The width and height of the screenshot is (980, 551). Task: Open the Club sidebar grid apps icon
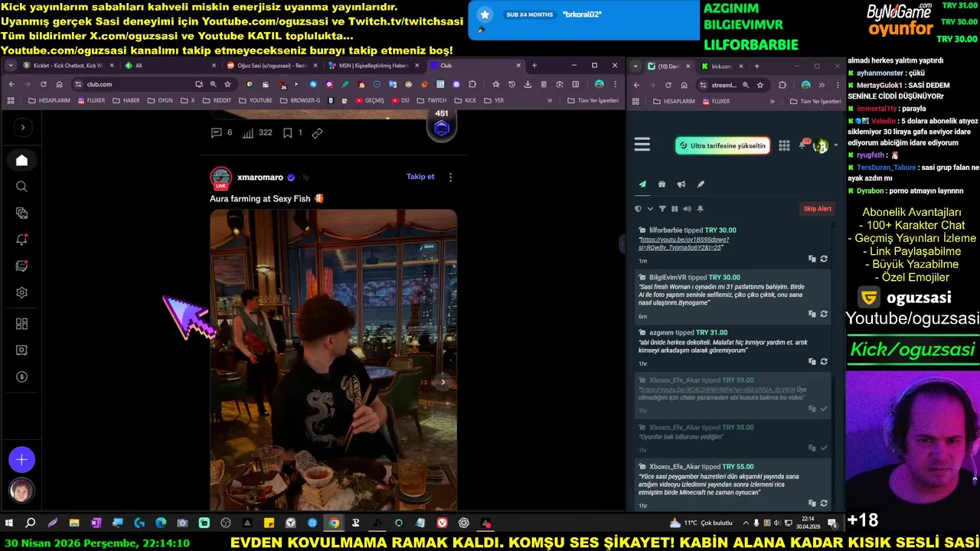[21, 324]
